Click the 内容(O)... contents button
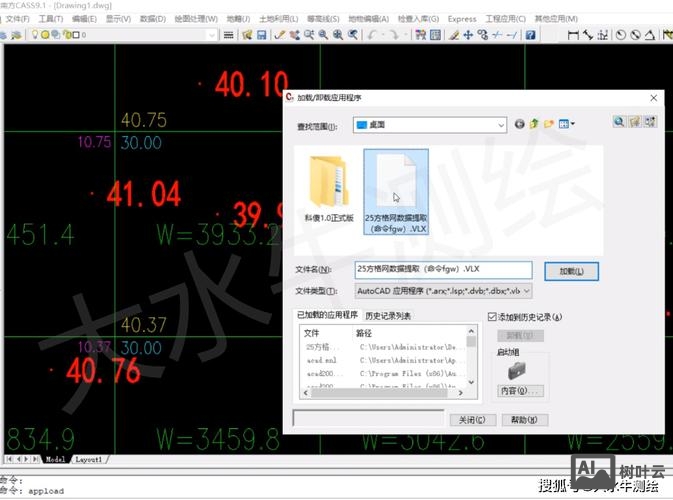 pyautogui.click(x=520, y=391)
